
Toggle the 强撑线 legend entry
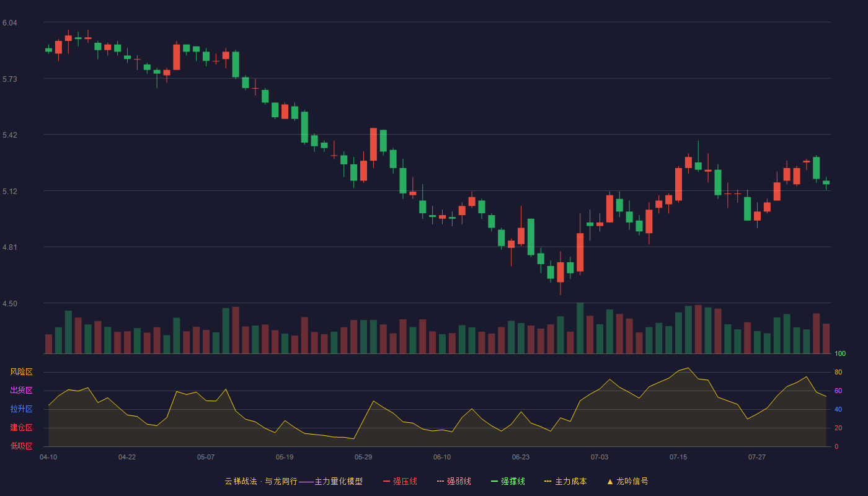[x=508, y=481]
